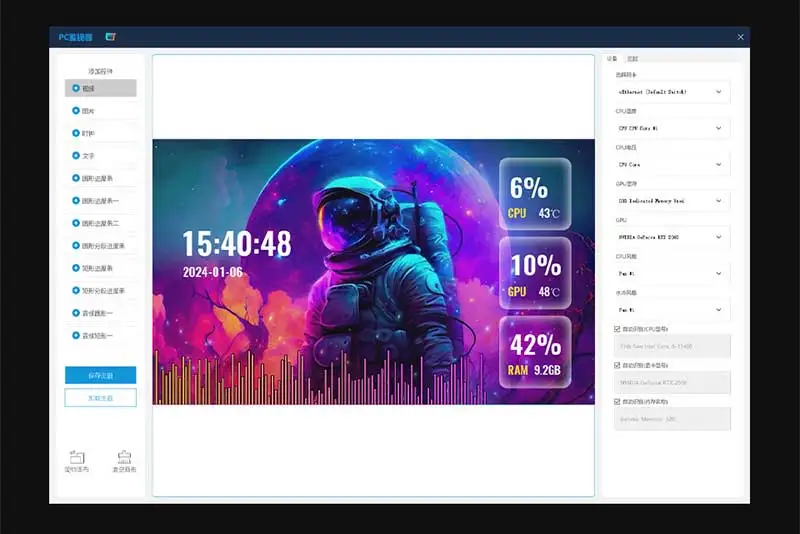This screenshot has width=800, height=534.
Task: Click the greyed Generic Memory field
Action: point(672,419)
